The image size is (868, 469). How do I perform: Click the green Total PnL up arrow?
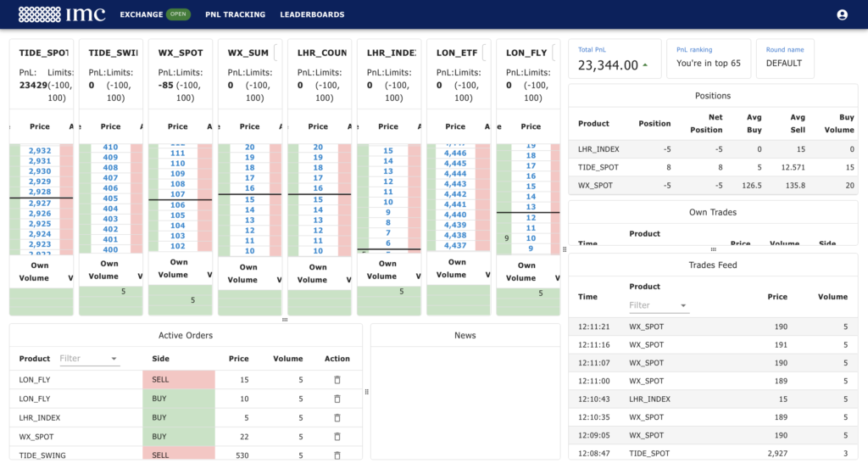coord(646,65)
